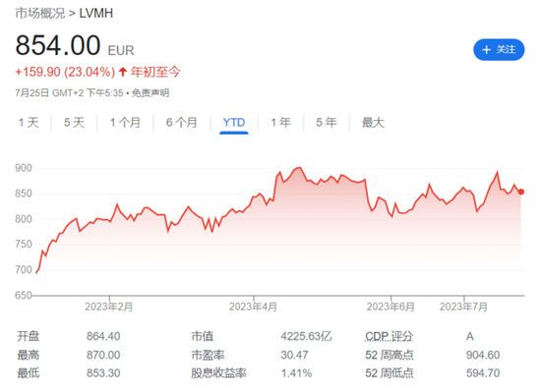Click the 2023年6月 axis label
This screenshot has height=392, width=541.
[391, 307]
